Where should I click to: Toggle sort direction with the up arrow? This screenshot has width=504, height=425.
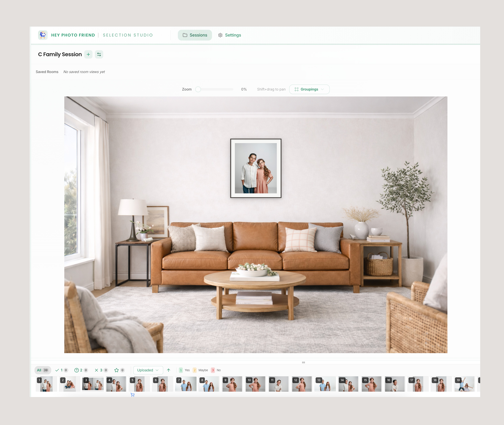pos(168,370)
